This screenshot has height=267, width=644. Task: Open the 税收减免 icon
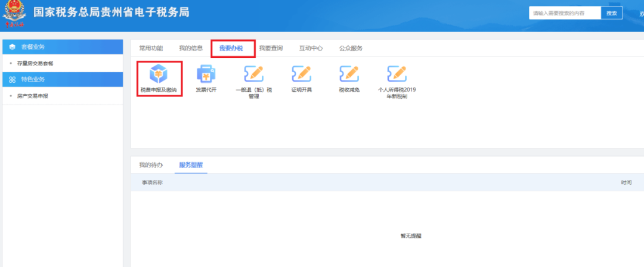click(x=349, y=74)
